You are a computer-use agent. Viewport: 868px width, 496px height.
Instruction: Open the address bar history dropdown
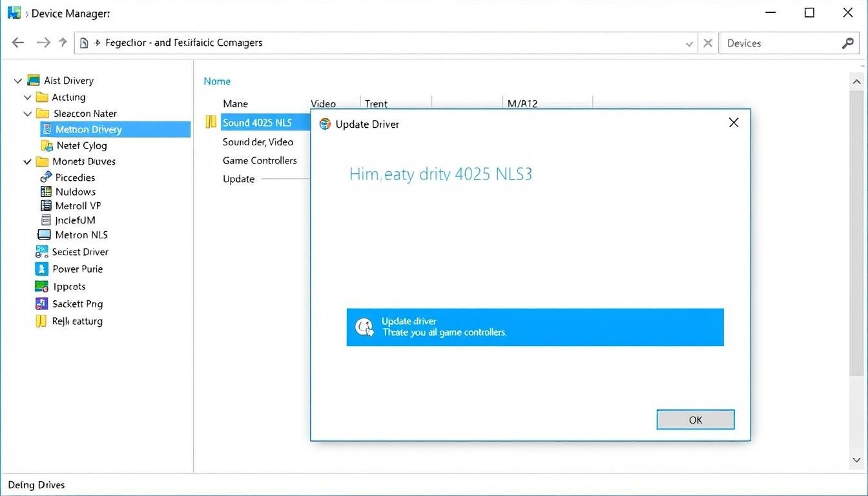689,43
